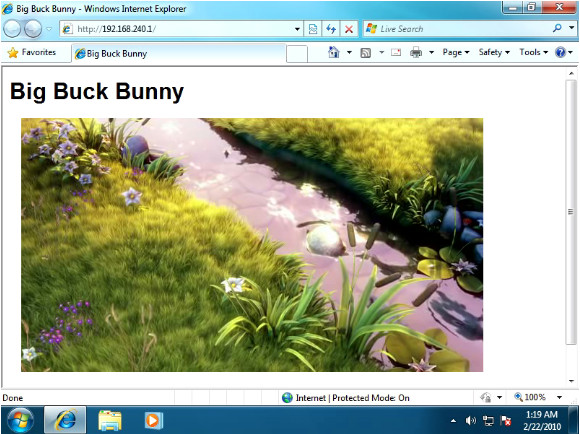
Task: Minimize the Internet Explorer window
Action: pos(513,7)
